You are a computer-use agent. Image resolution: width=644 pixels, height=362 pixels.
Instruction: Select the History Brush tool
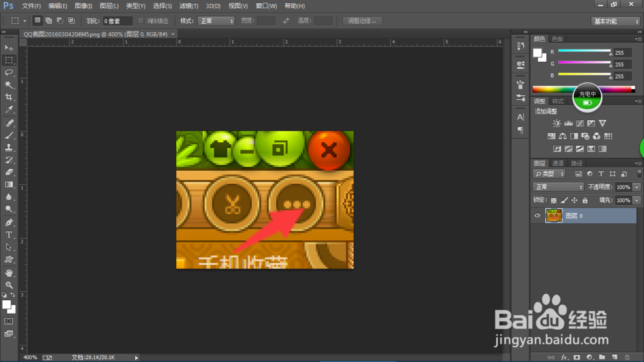pos(8,160)
